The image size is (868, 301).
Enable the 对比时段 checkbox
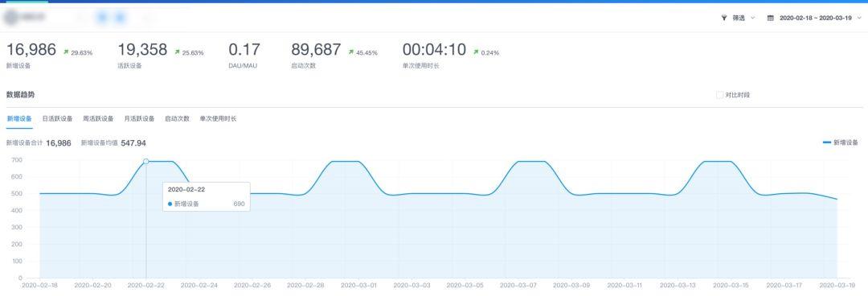click(719, 95)
